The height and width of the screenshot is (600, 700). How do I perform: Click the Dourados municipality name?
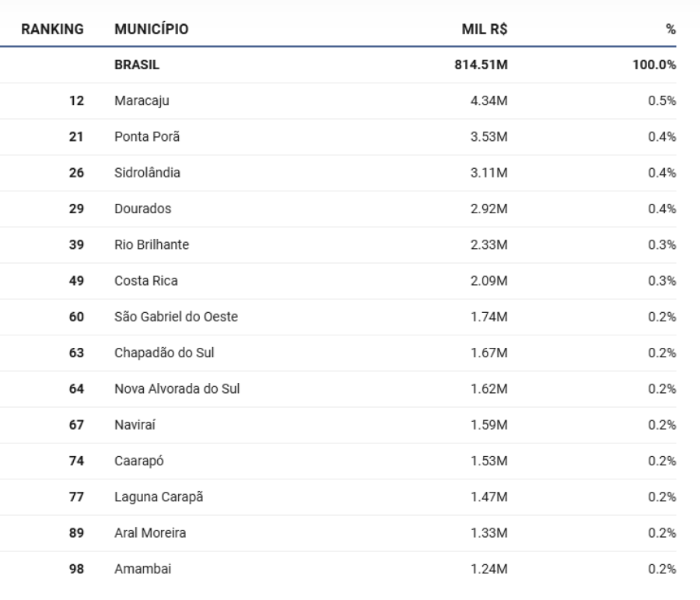(x=143, y=209)
